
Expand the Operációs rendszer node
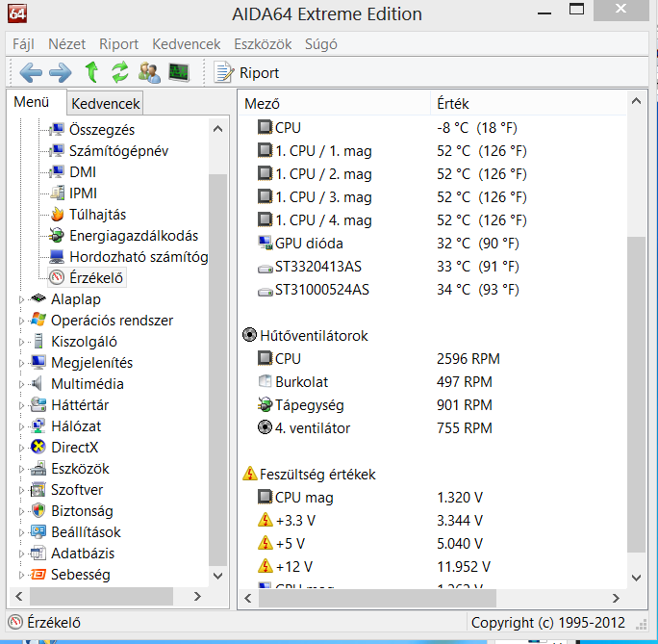(21, 321)
